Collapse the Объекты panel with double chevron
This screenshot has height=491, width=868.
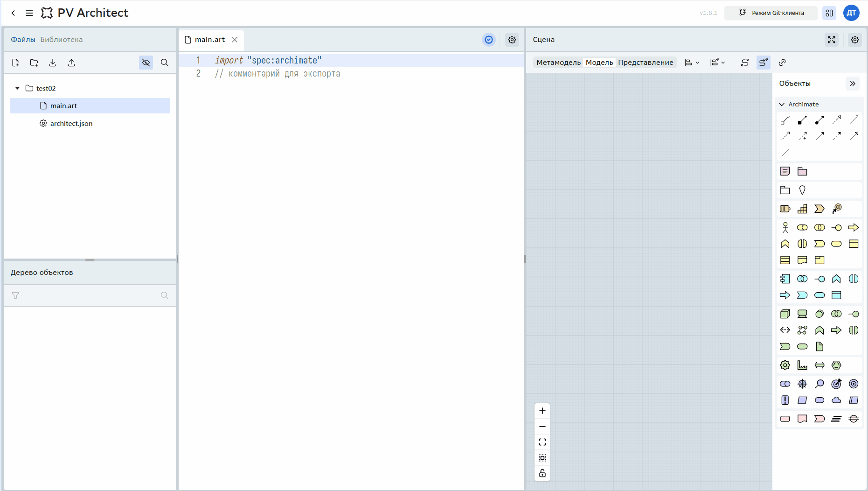click(853, 84)
